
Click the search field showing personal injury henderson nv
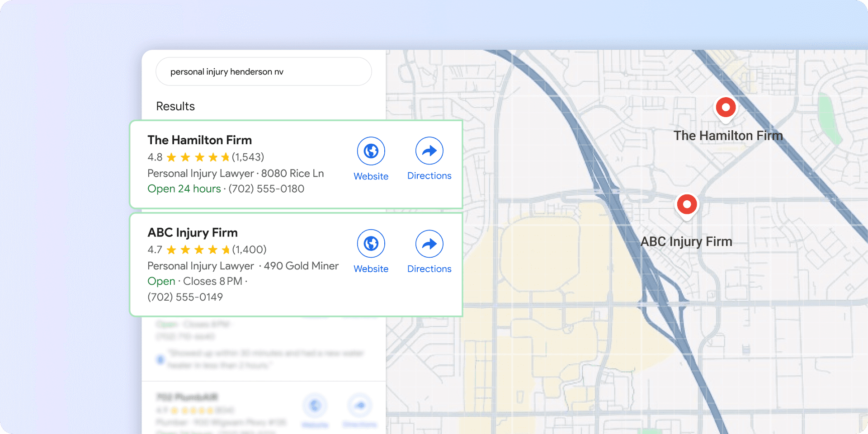pyautogui.click(x=264, y=71)
